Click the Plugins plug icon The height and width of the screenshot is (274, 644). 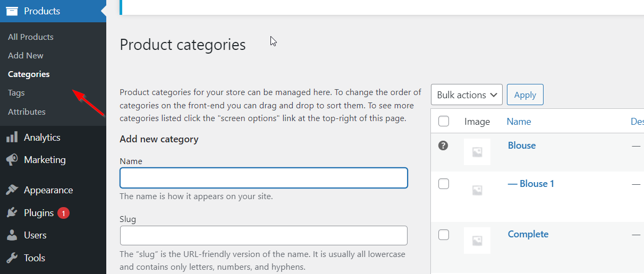[12, 213]
